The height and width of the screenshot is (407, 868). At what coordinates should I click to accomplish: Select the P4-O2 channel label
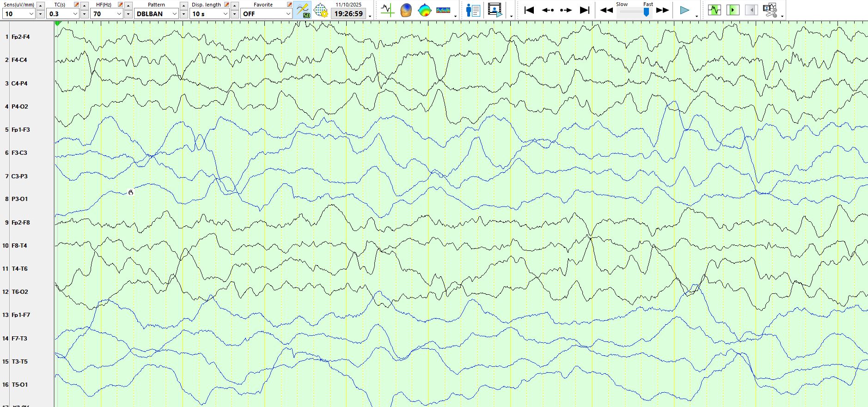click(x=20, y=107)
